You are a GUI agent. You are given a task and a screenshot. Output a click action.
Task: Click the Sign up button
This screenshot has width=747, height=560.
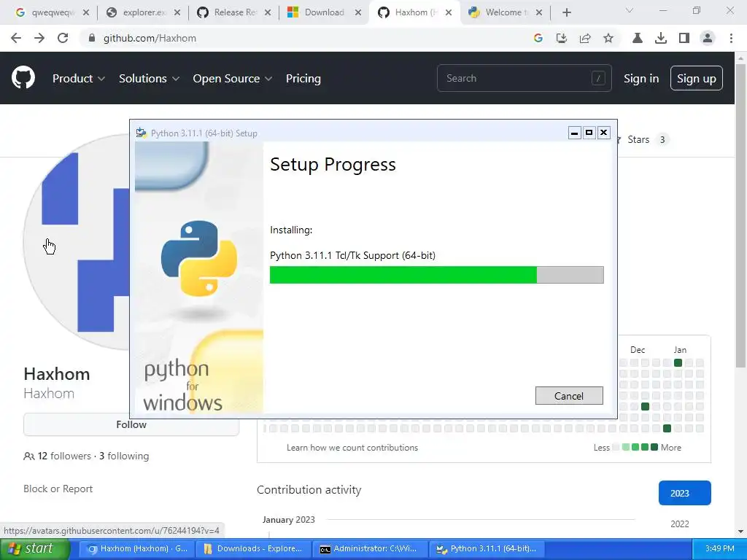(x=696, y=78)
